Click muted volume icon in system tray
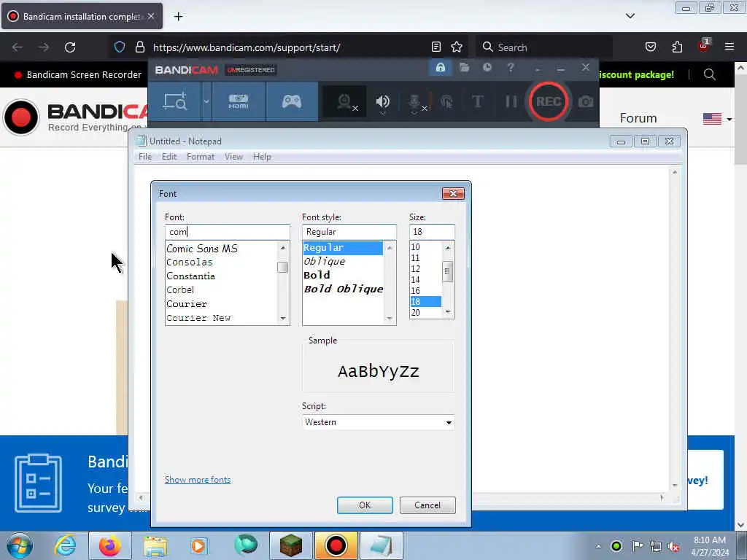Image resolution: width=747 pixels, height=560 pixels. point(673,546)
